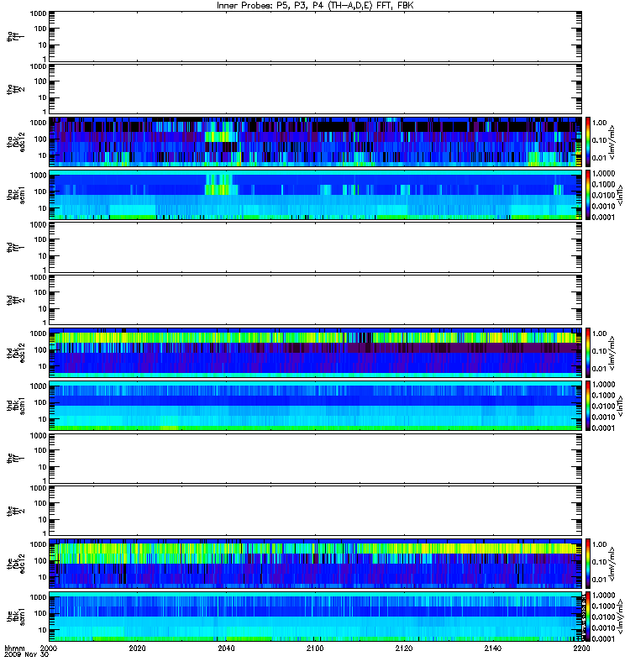Click the the fbk scm1 color bar
This screenshot has height=672, width=630.
(x=587, y=617)
